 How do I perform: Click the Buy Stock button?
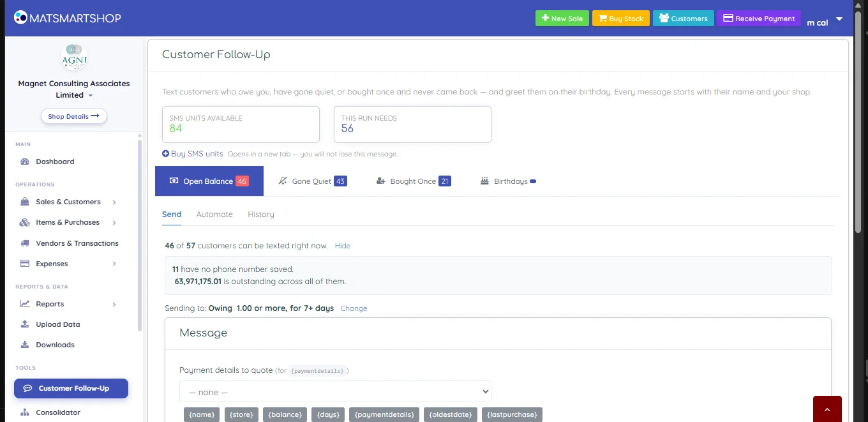pos(621,19)
